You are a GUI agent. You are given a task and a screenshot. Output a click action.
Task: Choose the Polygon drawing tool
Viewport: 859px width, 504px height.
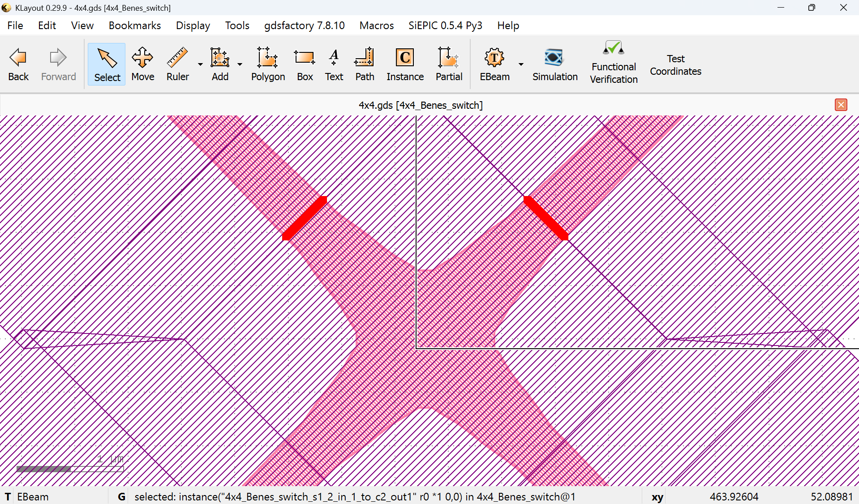[x=268, y=64]
